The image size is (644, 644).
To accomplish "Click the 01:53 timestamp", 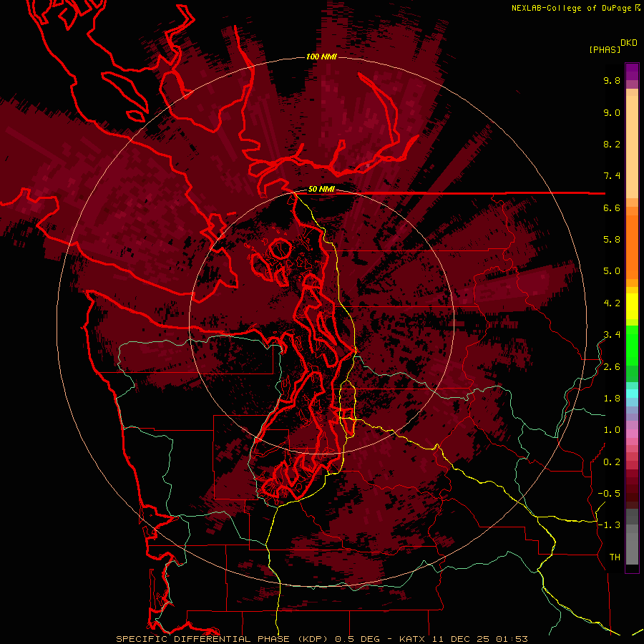I will [x=512, y=639].
